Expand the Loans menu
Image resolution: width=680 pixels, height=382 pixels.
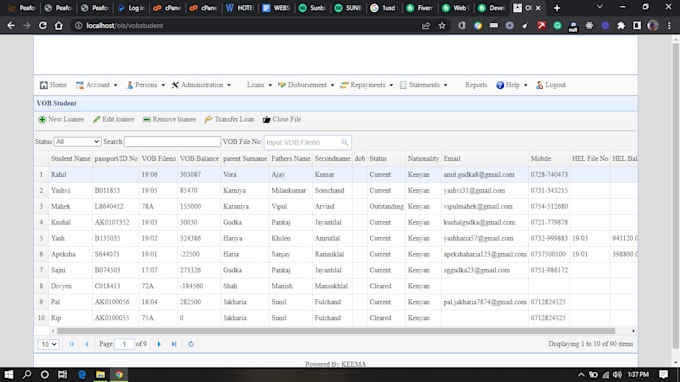click(259, 85)
